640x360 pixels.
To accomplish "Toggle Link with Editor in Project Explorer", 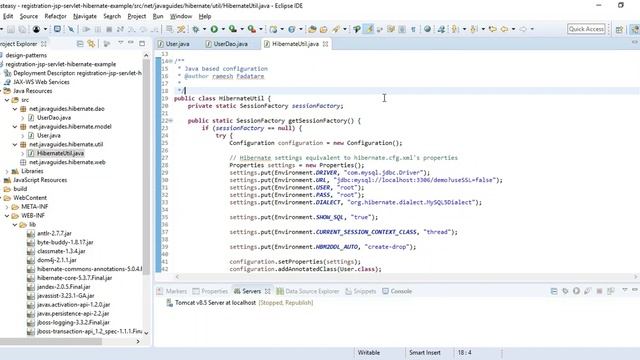I will [x=91, y=44].
